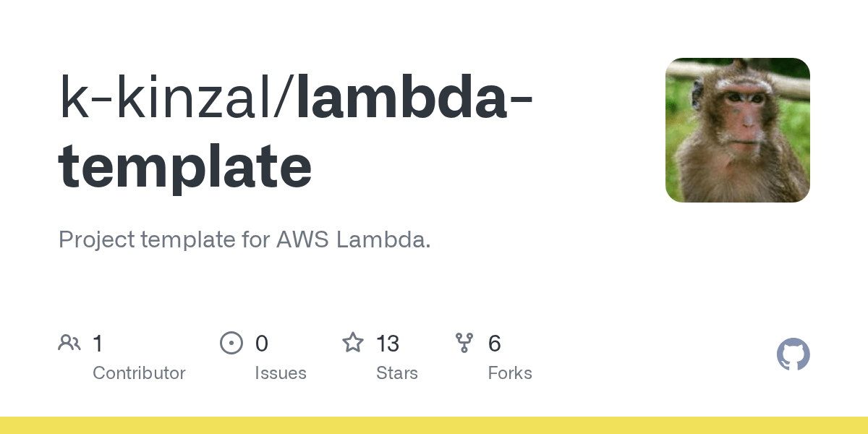Click "AWS Lambda." in the description
Image resolution: width=868 pixels, height=434 pixels.
click(x=354, y=239)
